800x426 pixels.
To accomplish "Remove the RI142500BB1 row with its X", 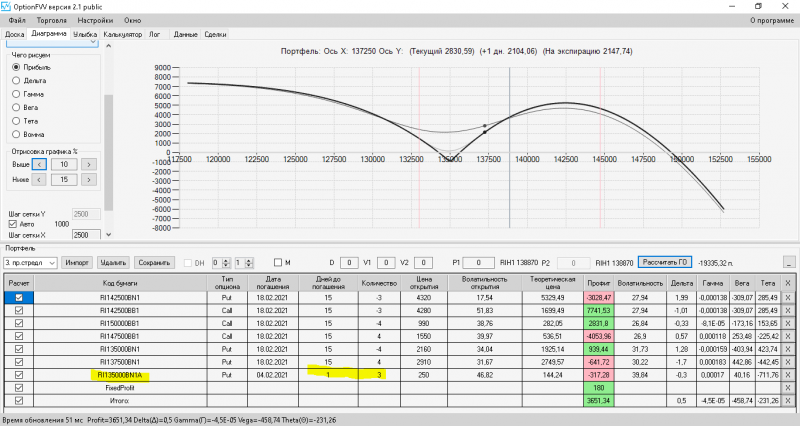I will point(788,310).
